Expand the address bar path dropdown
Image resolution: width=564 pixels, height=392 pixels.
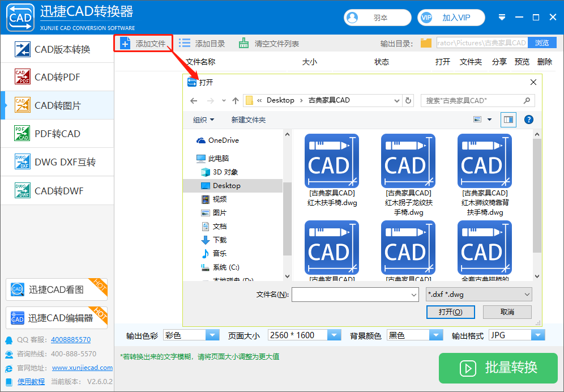point(396,101)
